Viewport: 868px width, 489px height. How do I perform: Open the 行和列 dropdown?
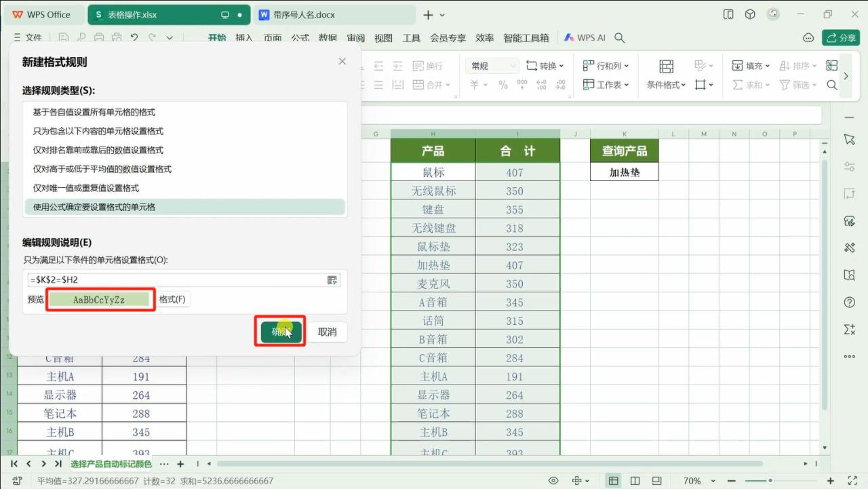[606, 66]
